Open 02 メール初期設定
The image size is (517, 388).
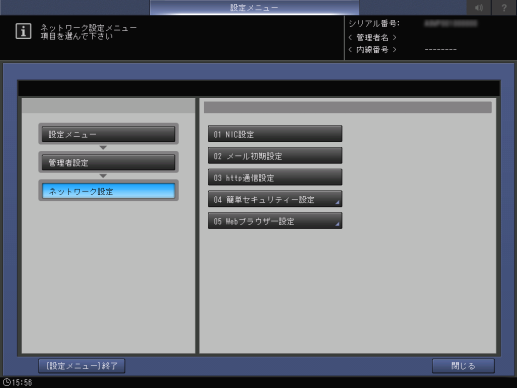pos(275,155)
